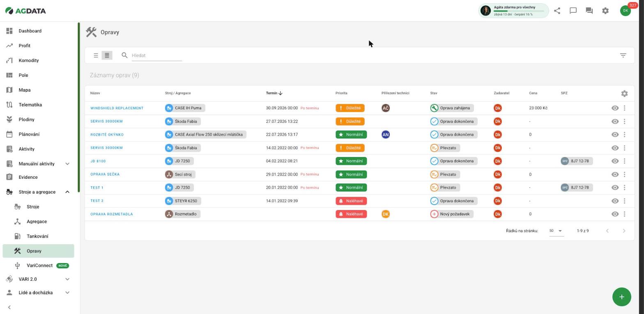This screenshot has height=314, width=644.
Task: Click the green add repair plus button
Action: click(621, 297)
